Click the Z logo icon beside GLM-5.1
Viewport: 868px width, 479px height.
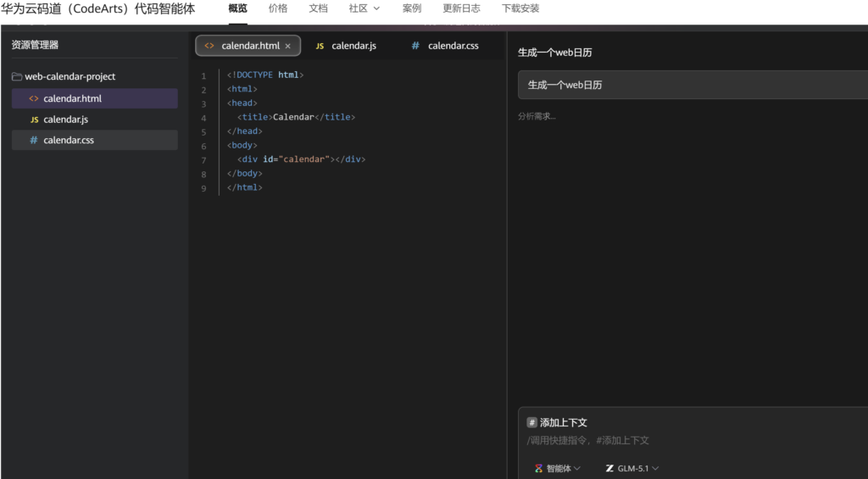609,469
